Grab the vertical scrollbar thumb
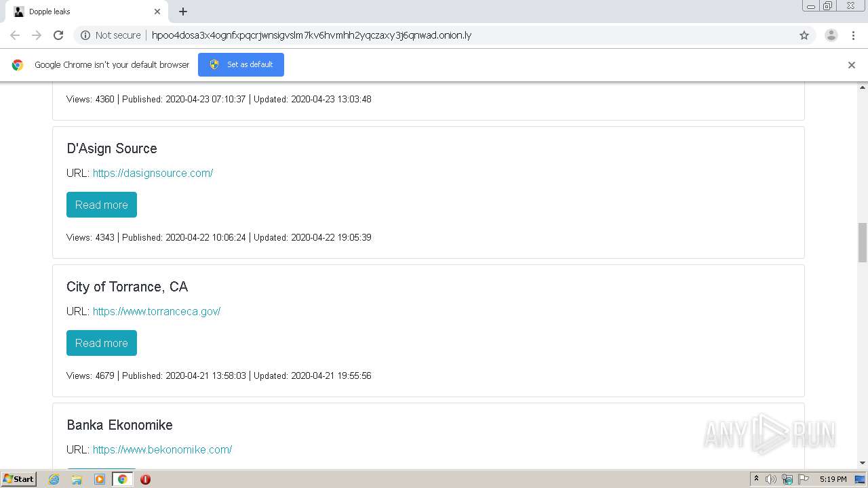868x488 pixels. coord(863,242)
